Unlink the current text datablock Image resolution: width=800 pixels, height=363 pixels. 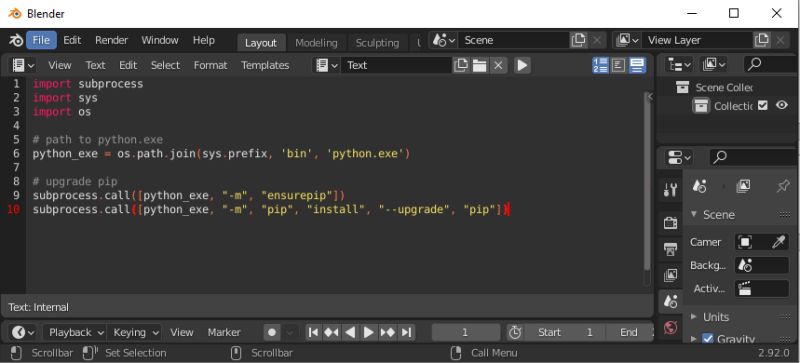[498, 65]
